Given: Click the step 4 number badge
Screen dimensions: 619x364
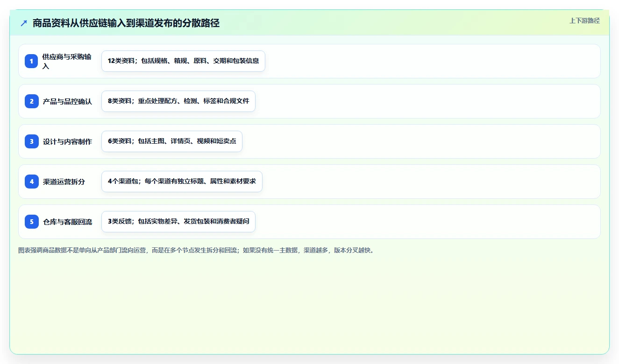Looking at the screenshot, I should pyautogui.click(x=32, y=182).
